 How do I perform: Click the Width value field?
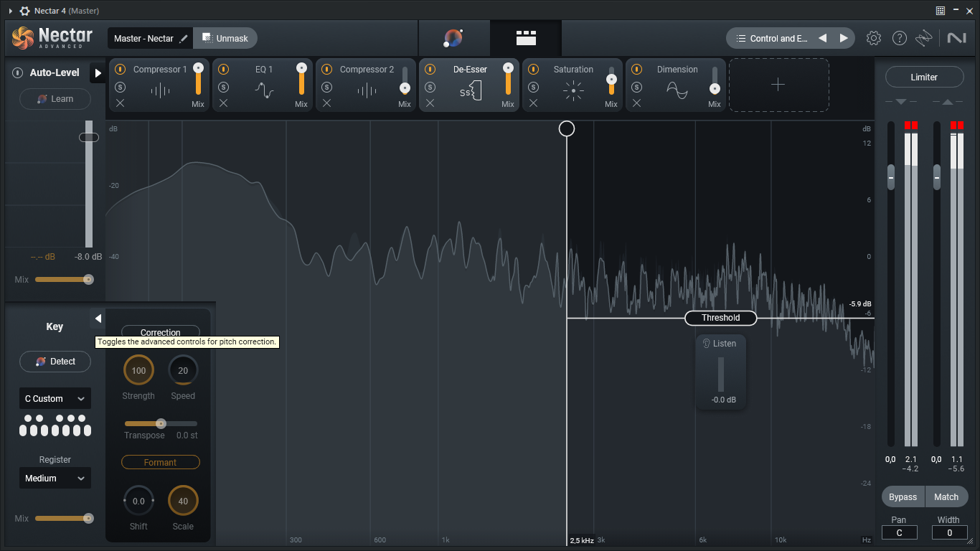pos(949,532)
